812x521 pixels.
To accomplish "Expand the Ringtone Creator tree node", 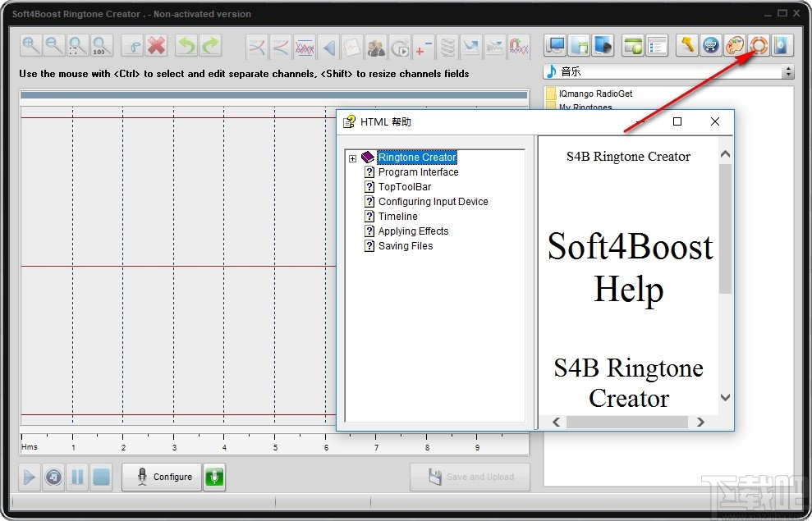I will point(353,157).
